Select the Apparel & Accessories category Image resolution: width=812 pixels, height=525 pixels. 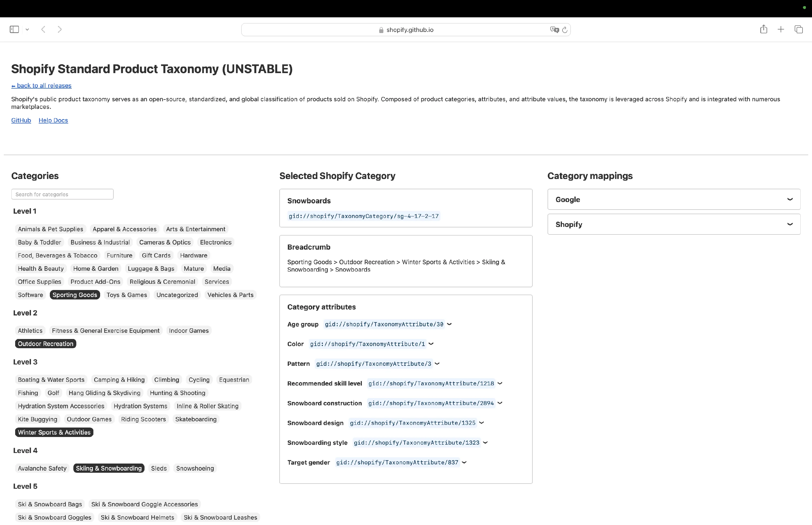(125, 229)
